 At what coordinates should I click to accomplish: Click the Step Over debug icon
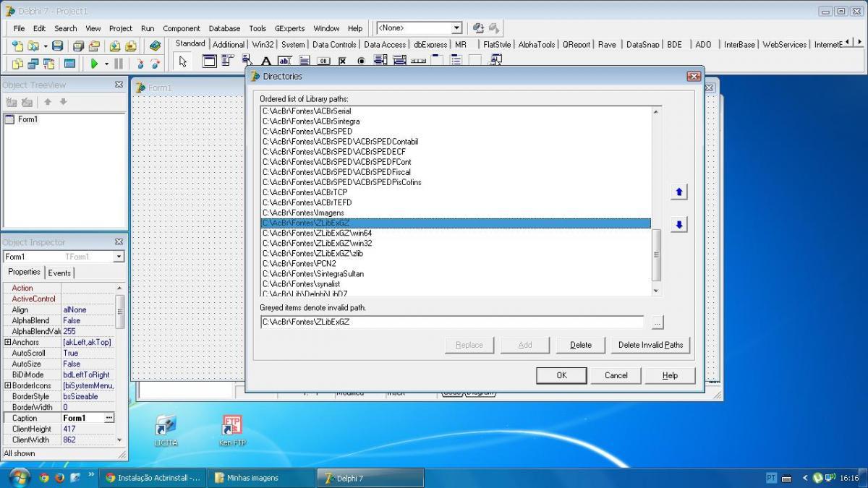click(x=156, y=64)
